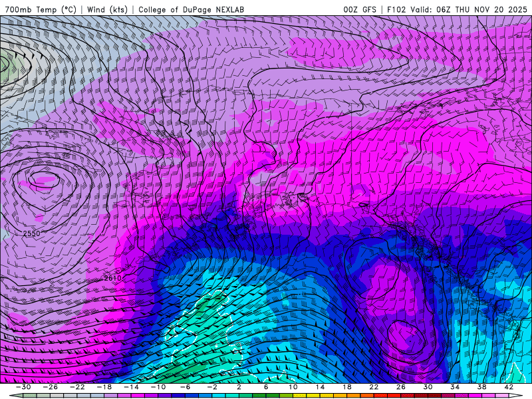The image size is (532, 399).
Task: Click the '2610' height contour label
Action: [x=112, y=278]
